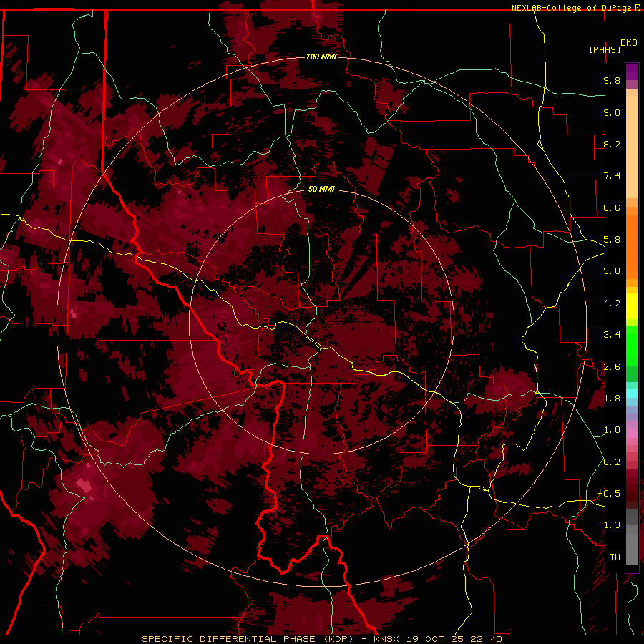Pick the orange segment of the color bar

(x=632, y=246)
